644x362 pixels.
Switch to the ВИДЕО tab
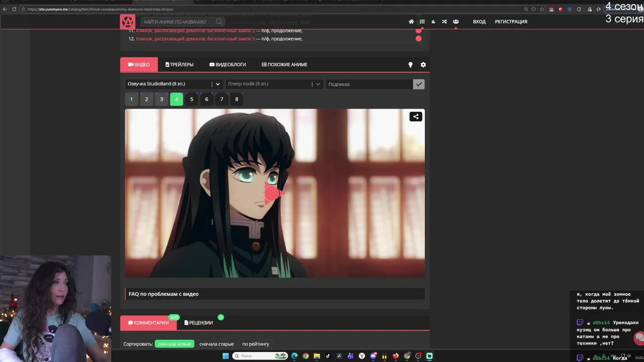[x=139, y=64]
